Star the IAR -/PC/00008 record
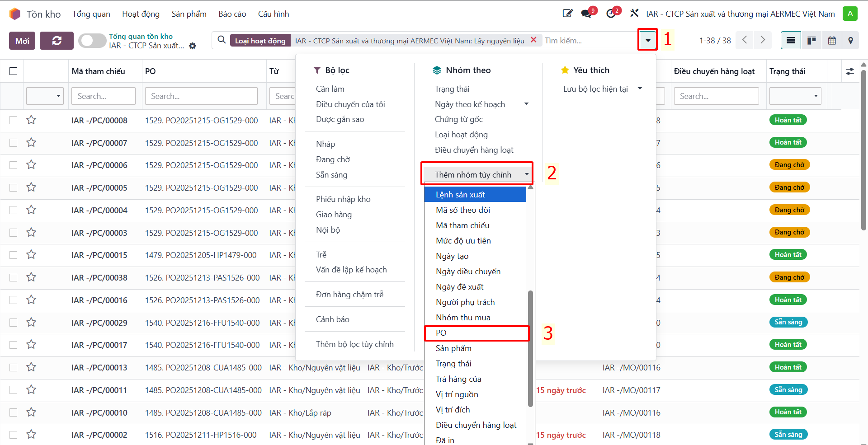Screen dimensions: 868x445 tap(31, 120)
